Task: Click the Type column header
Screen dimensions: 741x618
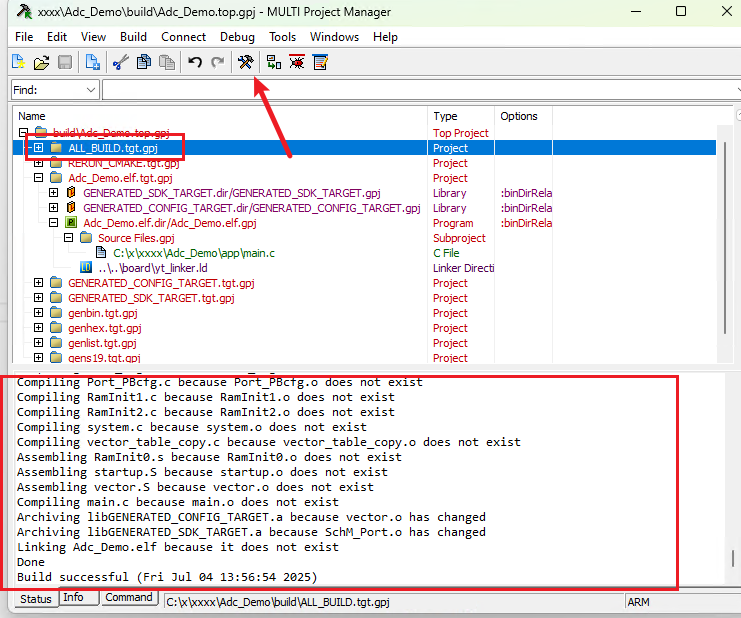Action: (461, 116)
